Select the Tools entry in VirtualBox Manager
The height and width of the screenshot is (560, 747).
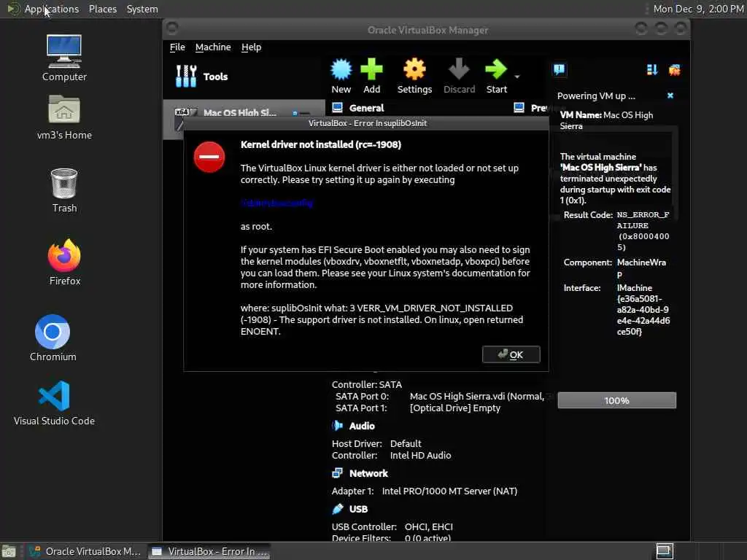pos(244,76)
